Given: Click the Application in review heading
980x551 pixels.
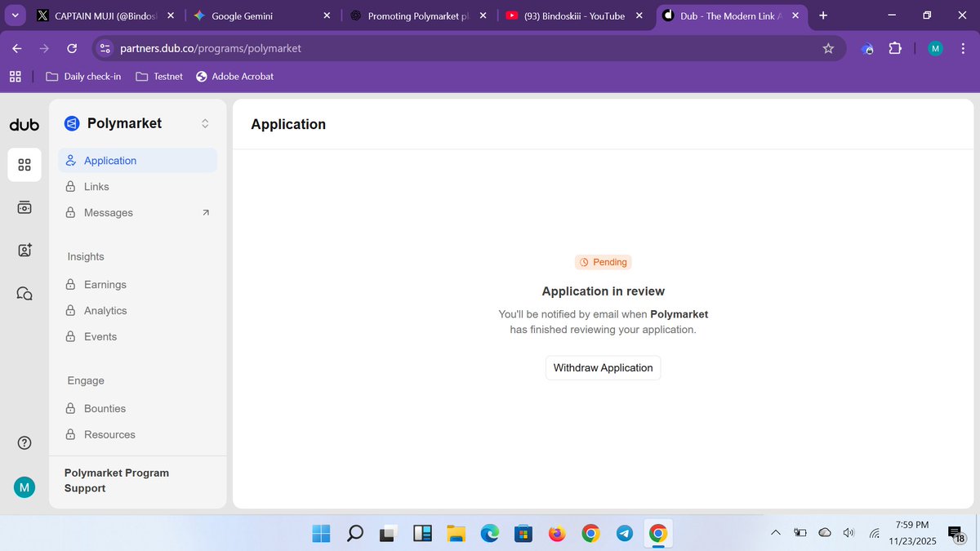Looking at the screenshot, I should click(x=603, y=291).
